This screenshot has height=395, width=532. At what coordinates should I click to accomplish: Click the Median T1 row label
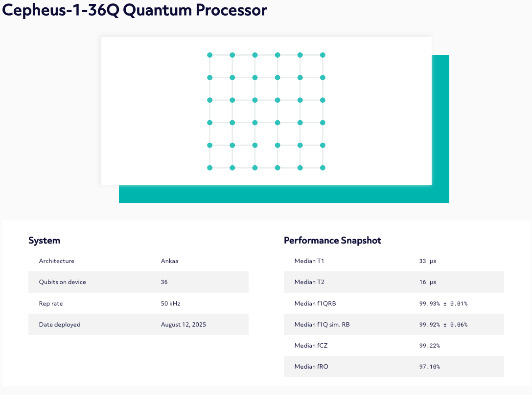309,261
